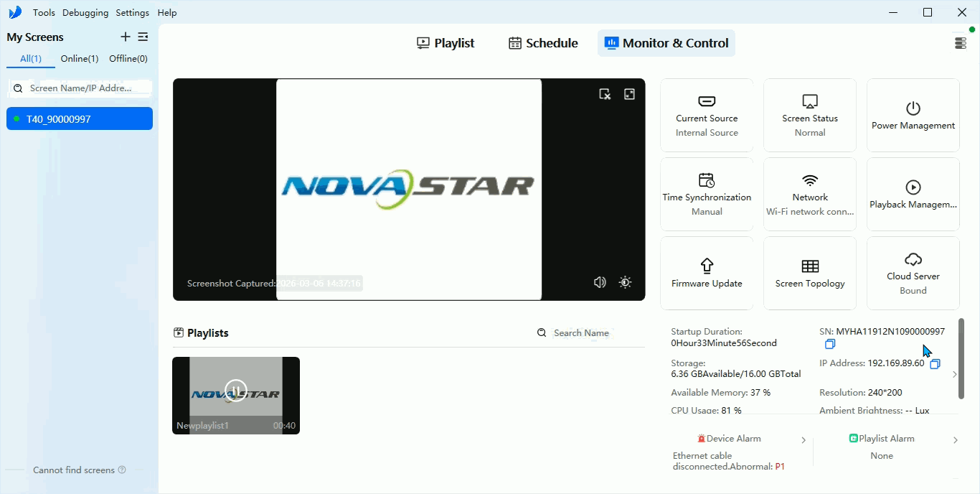Expand the preview to fullscreen
The width and height of the screenshot is (980, 494).
tap(629, 94)
